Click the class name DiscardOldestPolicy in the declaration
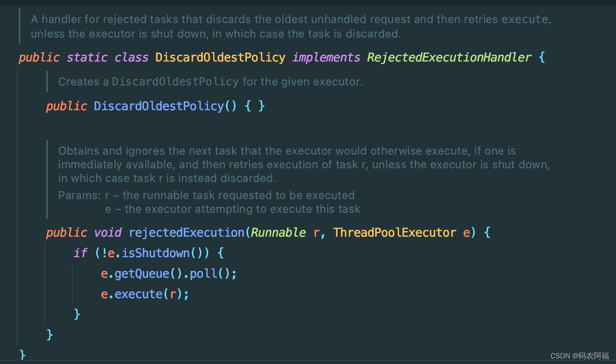 (220, 58)
